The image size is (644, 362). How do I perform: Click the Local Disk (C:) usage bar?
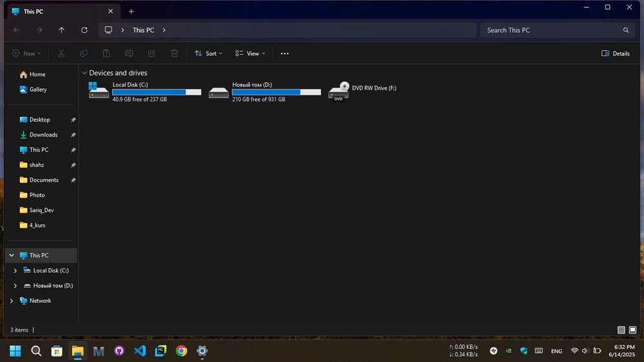click(x=157, y=92)
